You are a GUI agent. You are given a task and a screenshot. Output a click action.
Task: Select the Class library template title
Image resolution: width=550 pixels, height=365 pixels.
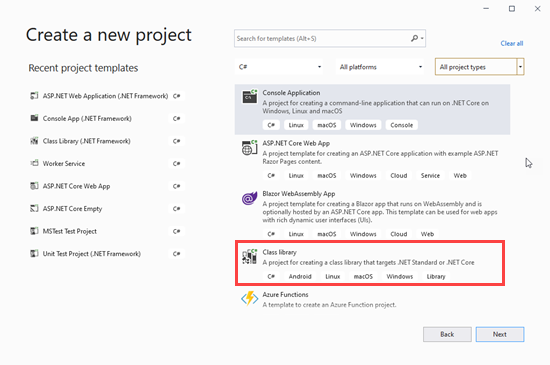click(x=280, y=252)
